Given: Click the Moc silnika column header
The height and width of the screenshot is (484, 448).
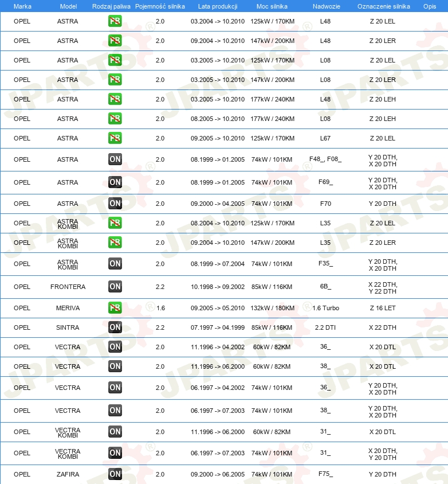Looking at the screenshot, I should pyautogui.click(x=272, y=6).
